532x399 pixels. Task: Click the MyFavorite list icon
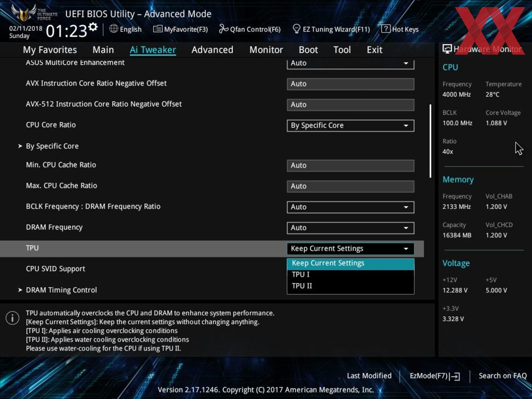158,29
